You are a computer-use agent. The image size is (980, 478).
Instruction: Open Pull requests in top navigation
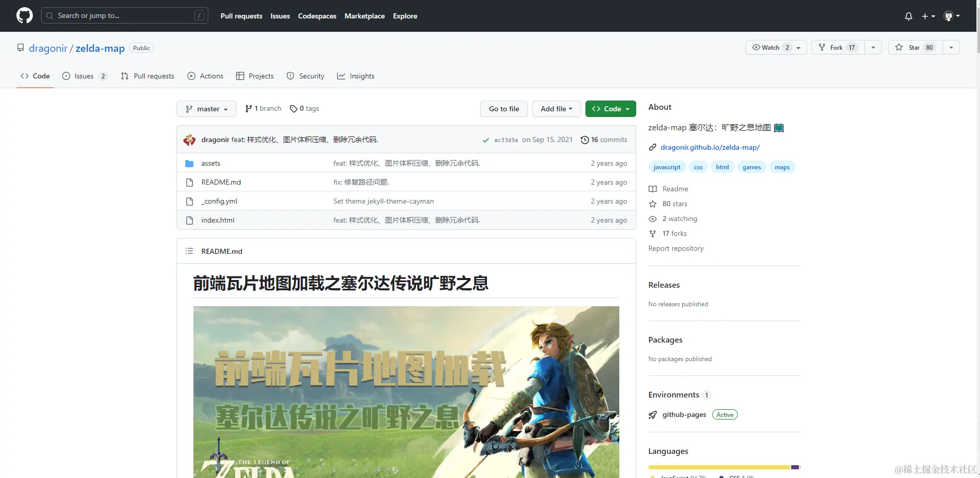click(x=241, y=16)
